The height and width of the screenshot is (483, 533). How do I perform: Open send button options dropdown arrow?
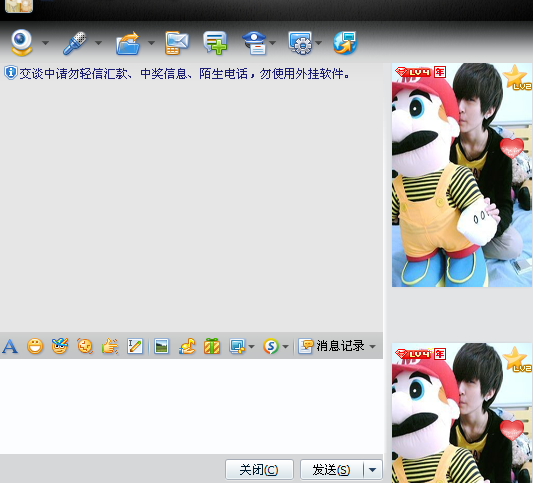(x=373, y=470)
